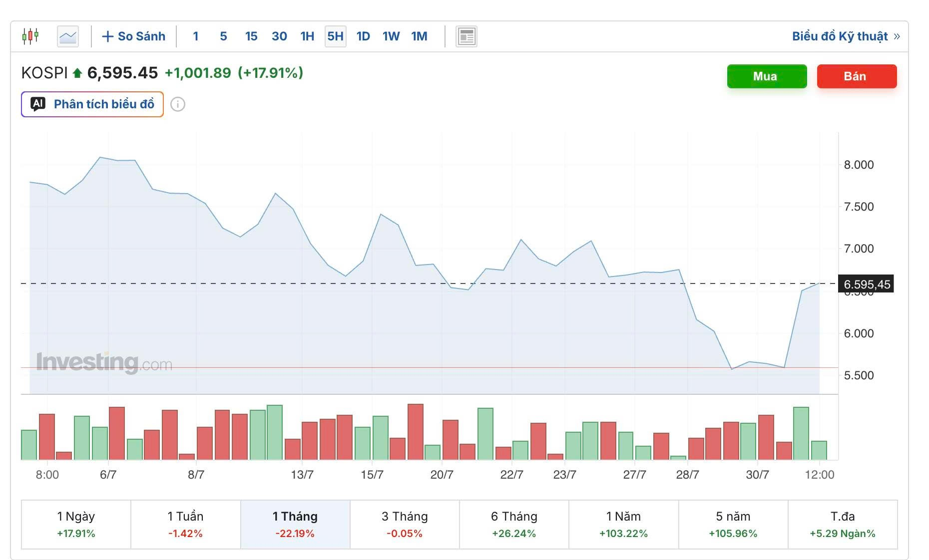This screenshot has height=560, width=929.
Task: Click the 6.000 price axis label
Action: pyautogui.click(x=859, y=333)
